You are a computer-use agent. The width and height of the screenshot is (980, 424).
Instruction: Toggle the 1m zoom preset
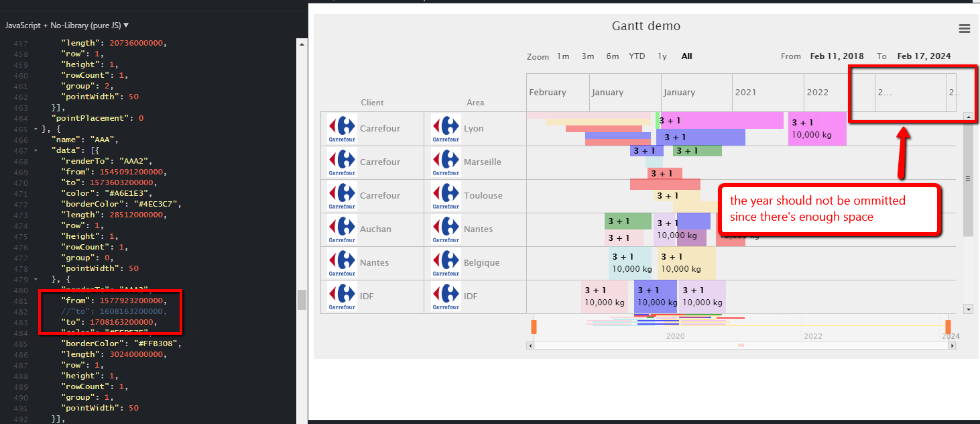click(564, 56)
